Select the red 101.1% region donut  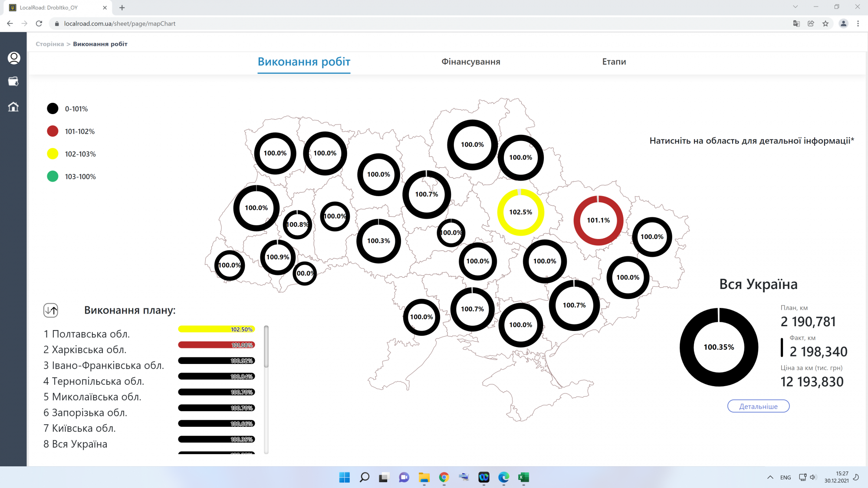coord(598,220)
